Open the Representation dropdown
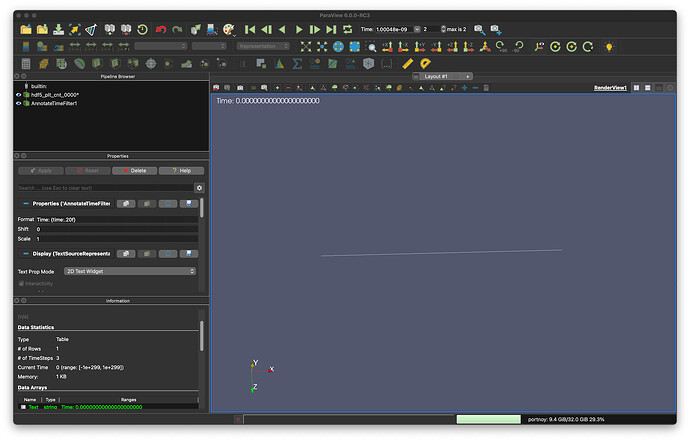The image size is (690, 440). click(x=263, y=46)
